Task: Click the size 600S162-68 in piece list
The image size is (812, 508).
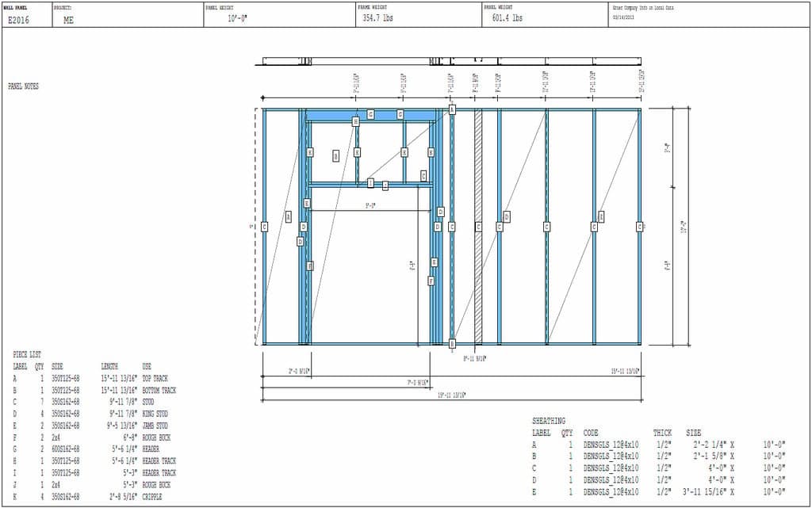Action: pyautogui.click(x=65, y=449)
